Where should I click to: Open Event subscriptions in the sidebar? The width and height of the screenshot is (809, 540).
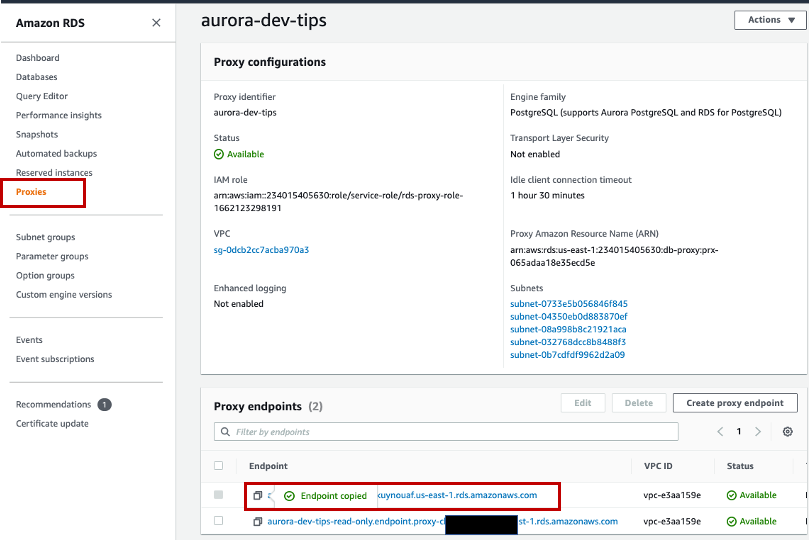pyautogui.click(x=55, y=359)
